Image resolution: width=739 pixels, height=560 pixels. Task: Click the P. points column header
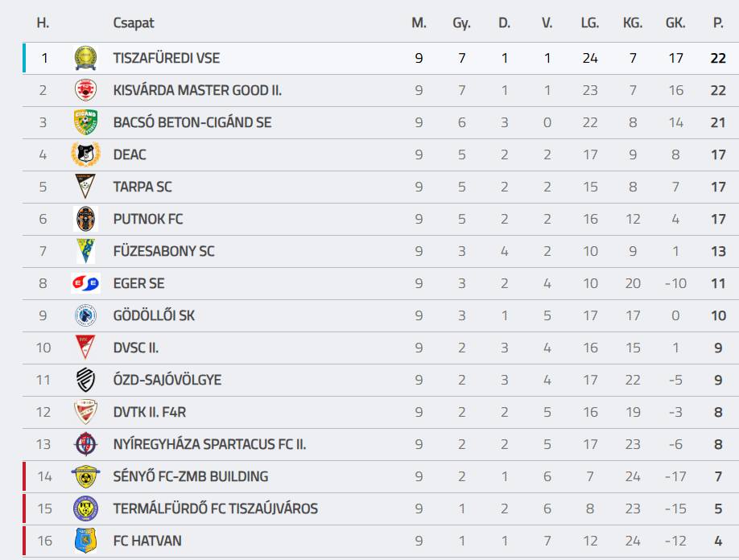point(718,23)
